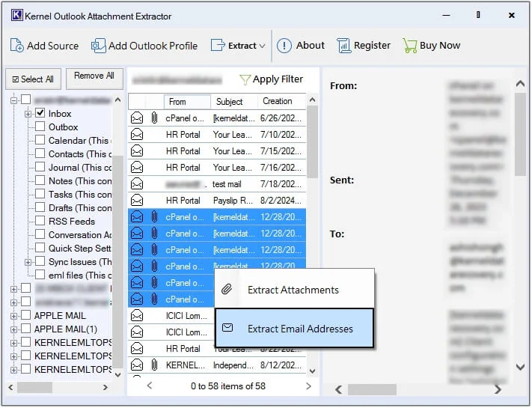Click paperclip icon of KERNEL Independ email
Image resolution: width=532 pixels, height=408 pixels.
point(154,365)
